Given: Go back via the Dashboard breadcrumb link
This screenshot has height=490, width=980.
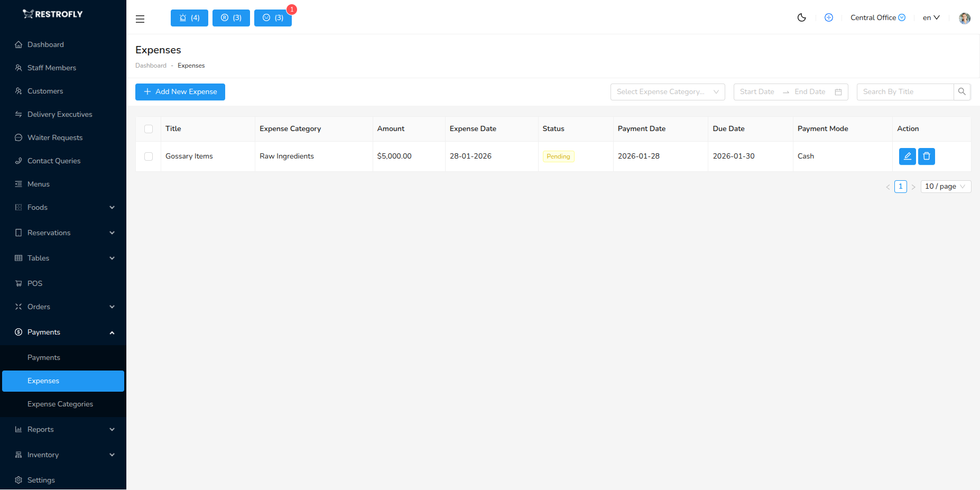Looking at the screenshot, I should pyautogui.click(x=151, y=65).
